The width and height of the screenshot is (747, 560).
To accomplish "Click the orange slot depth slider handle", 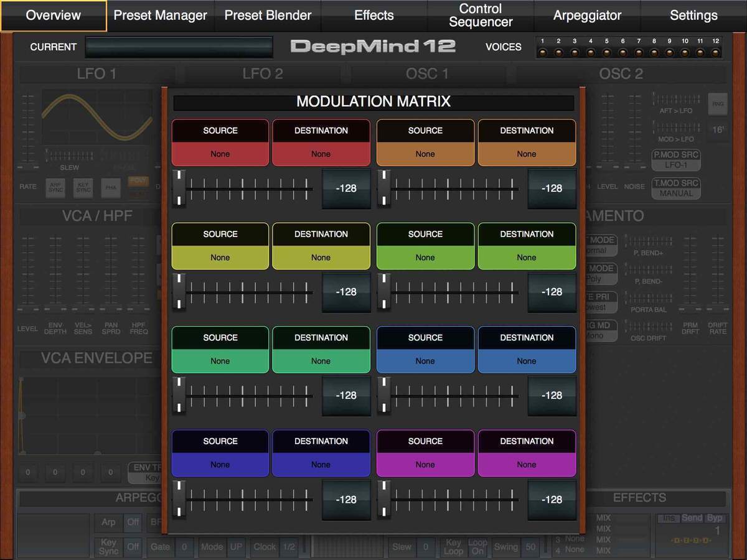I will click(x=384, y=188).
